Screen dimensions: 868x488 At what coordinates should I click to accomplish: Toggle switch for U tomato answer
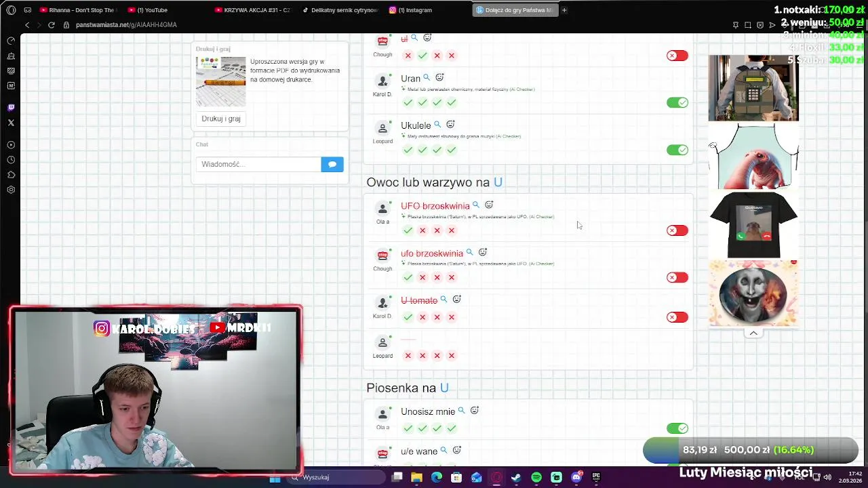(x=677, y=317)
